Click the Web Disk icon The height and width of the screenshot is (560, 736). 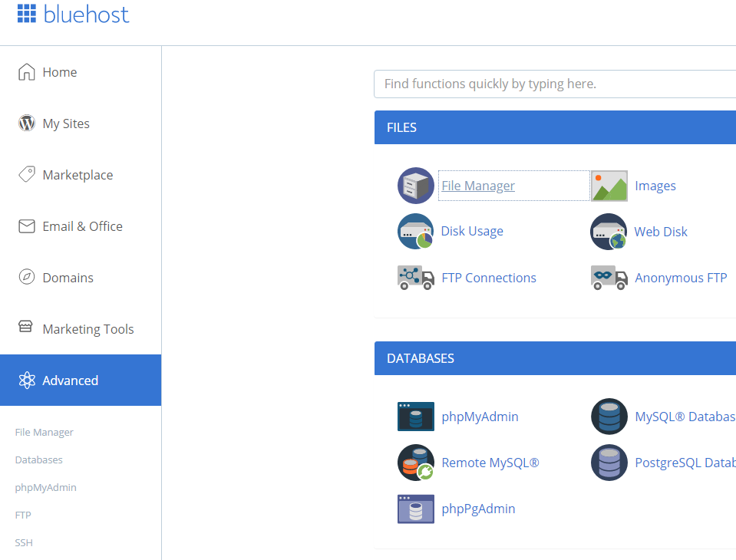[609, 232]
